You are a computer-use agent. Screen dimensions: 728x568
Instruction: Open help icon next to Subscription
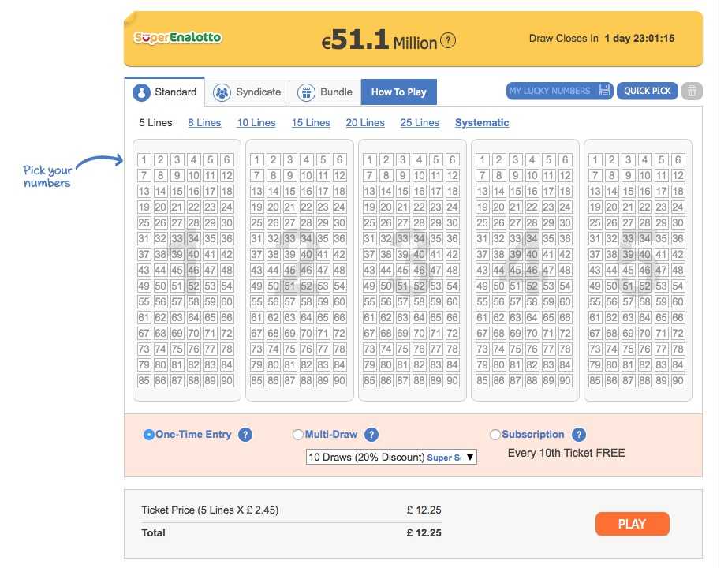(578, 435)
